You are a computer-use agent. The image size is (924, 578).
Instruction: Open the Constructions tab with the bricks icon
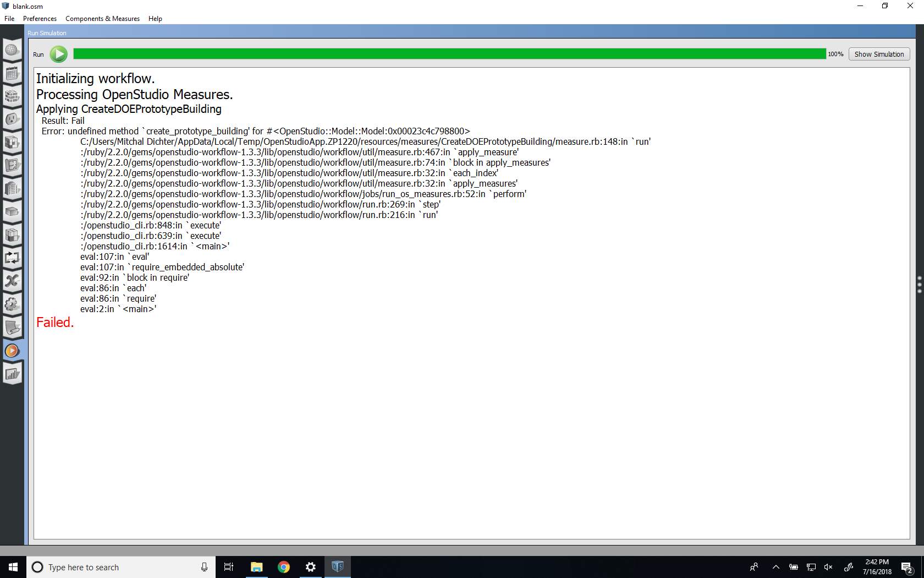point(12,96)
